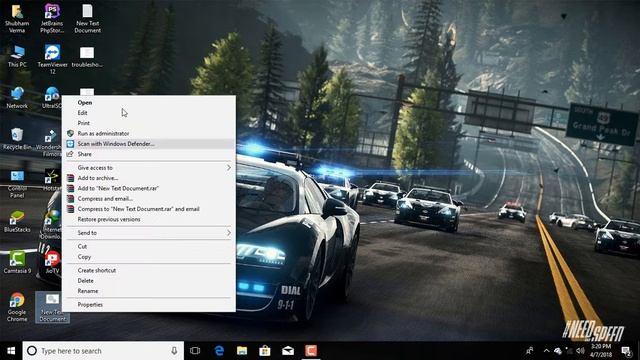
Task: Select the Recycle Bin desktop icon
Action: click(x=17, y=139)
